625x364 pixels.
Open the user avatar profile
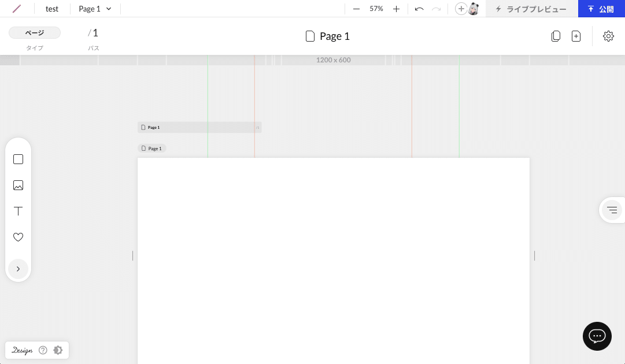point(474,9)
